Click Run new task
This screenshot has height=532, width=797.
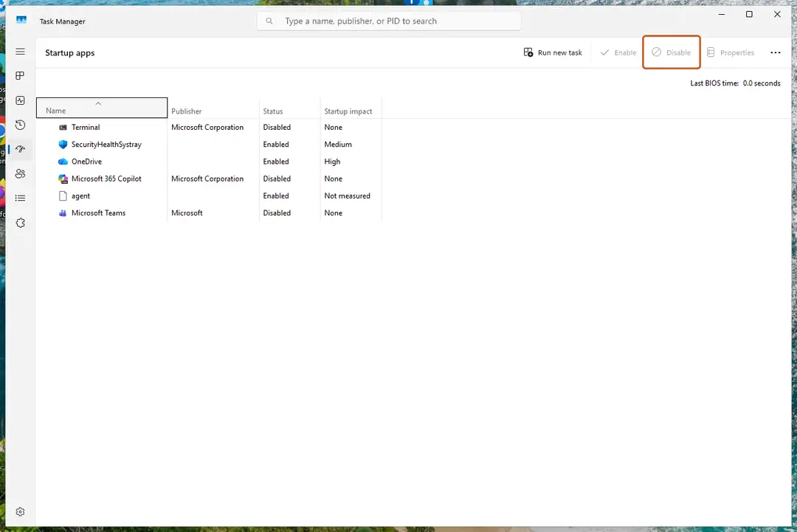click(x=553, y=52)
